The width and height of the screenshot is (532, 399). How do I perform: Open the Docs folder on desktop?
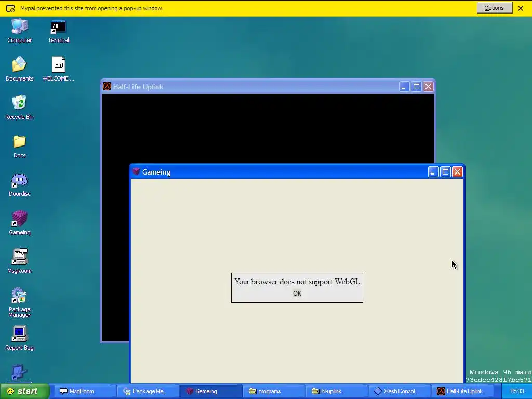click(x=19, y=146)
